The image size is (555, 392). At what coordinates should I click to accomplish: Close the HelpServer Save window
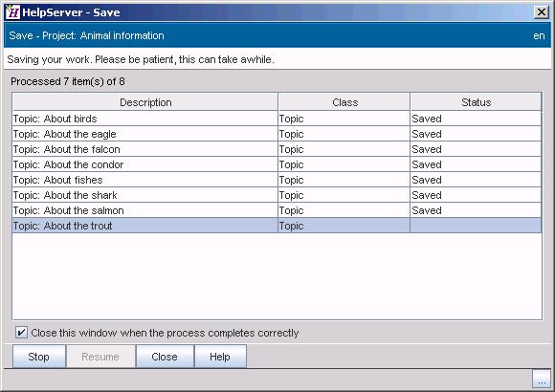tap(542, 12)
